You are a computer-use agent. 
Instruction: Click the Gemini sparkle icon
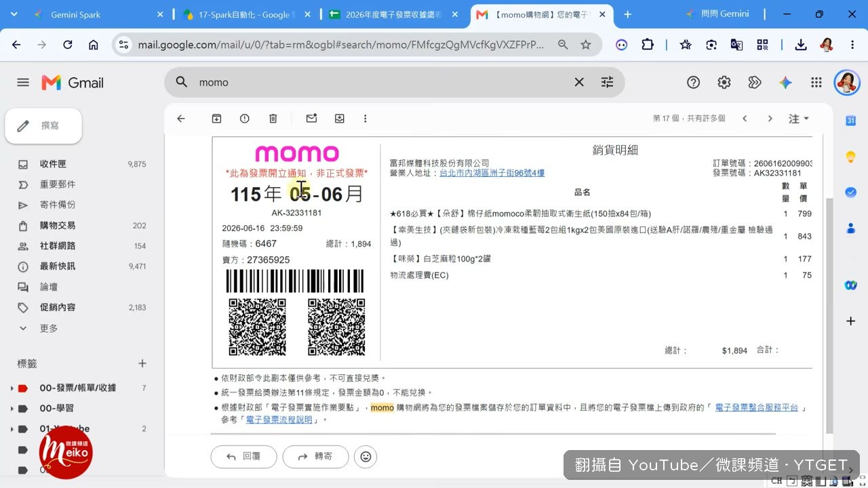[x=785, y=83]
